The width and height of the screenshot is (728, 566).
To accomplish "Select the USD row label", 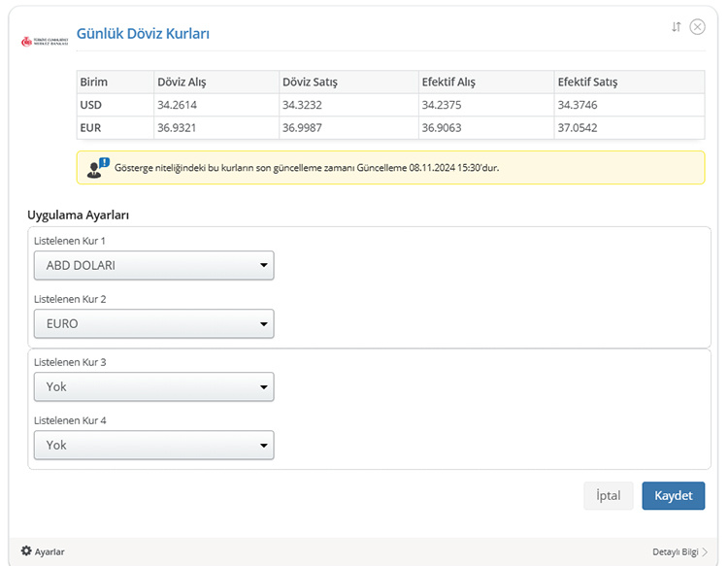I will coord(90,105).
